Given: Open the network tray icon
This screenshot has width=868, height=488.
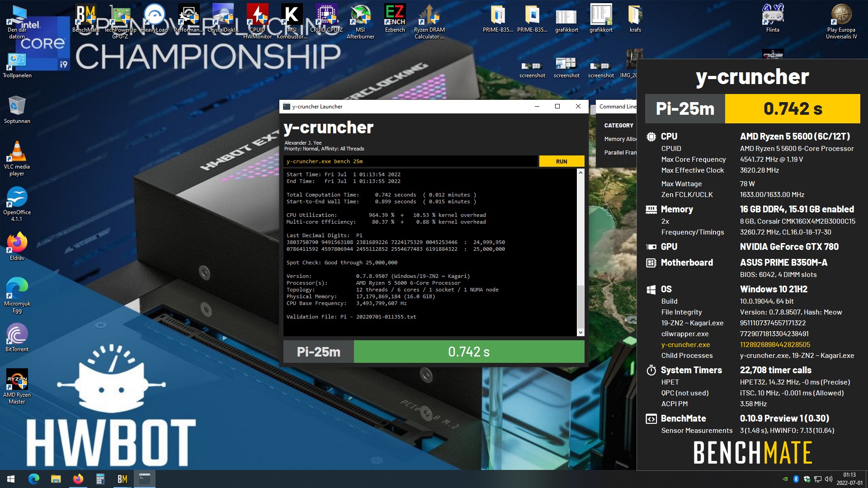Looking at the screenshot, I should pyautogui.click(x=818, y=479).
